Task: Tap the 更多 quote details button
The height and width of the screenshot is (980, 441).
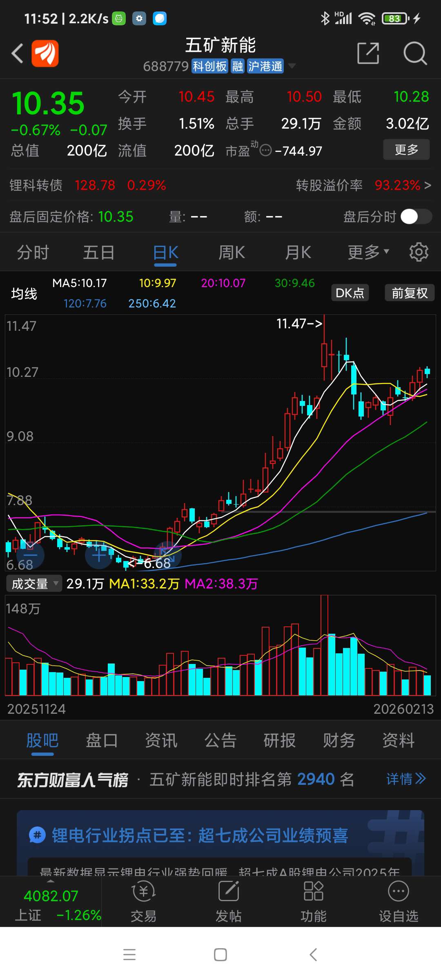Action: tap(406, 149)
